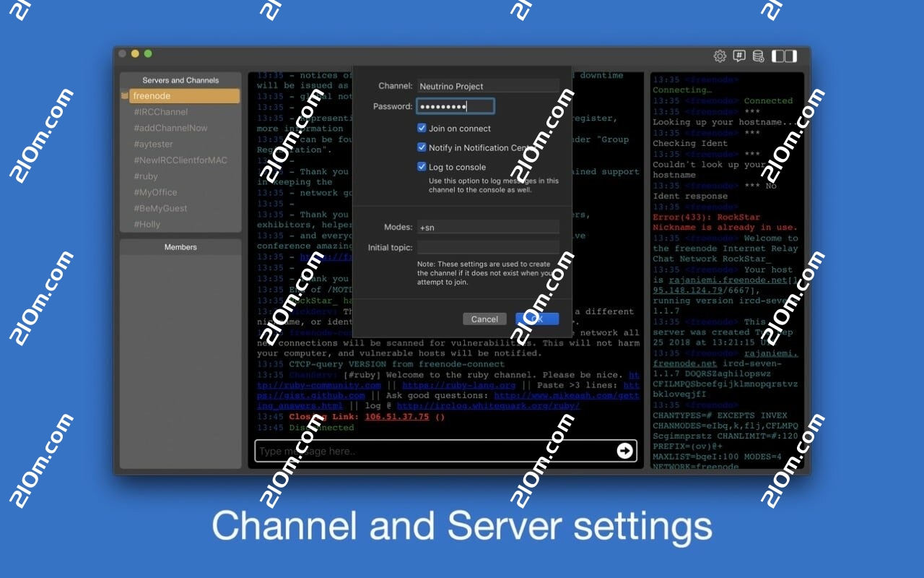This screenshot has height=578, width=924.
Task: Click the Modes field containing +sn
Action: tap(488, 227)
